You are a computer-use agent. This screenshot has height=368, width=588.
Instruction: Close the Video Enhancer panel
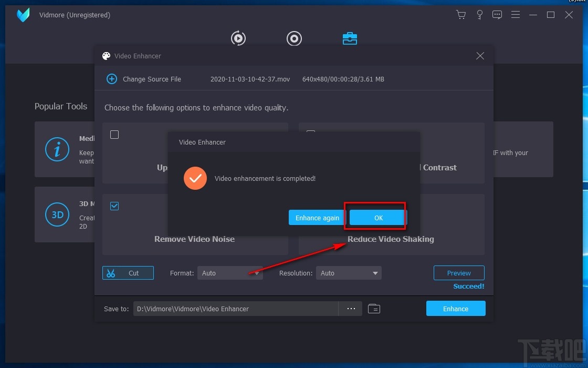pos(480,56)
